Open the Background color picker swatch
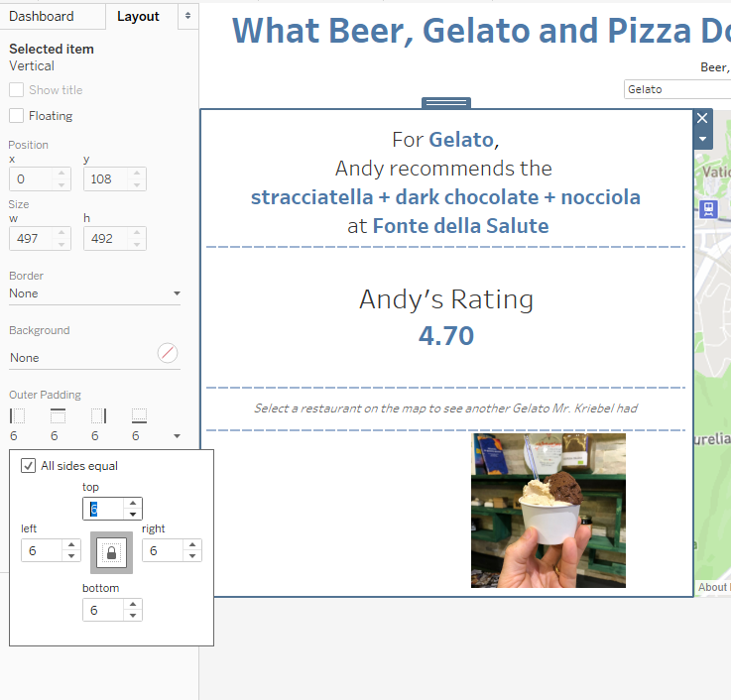The height and width of the screenshot is (700, 731). click(168, 354)
